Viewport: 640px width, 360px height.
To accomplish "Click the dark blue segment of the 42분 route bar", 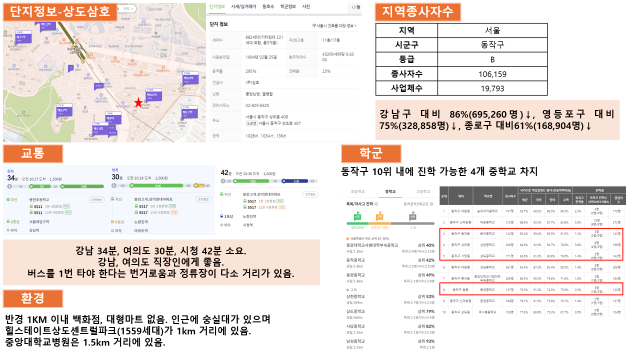I will [x=295, y=181].
